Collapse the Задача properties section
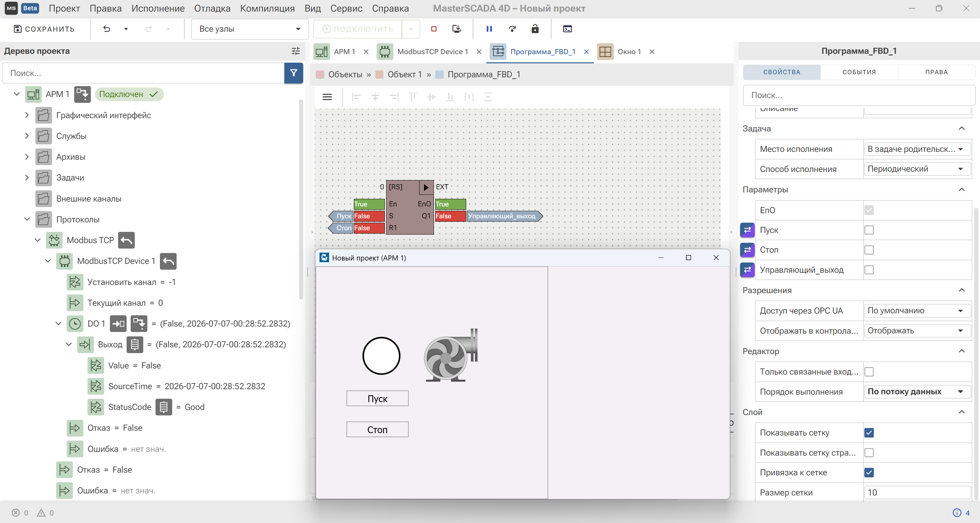The height and width of the screenshot is (523, 980). click(x=961, y=129)
